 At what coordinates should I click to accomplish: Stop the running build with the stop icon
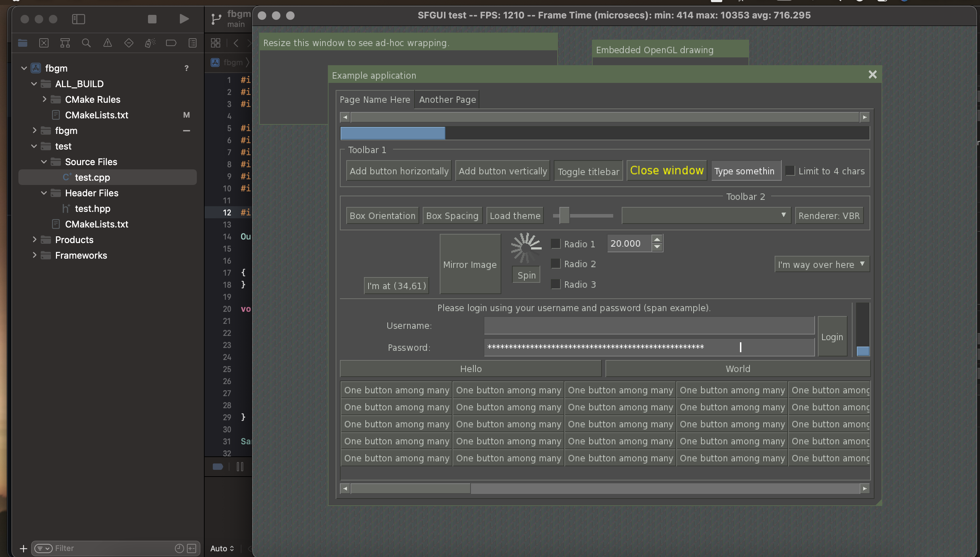point(152,18)
